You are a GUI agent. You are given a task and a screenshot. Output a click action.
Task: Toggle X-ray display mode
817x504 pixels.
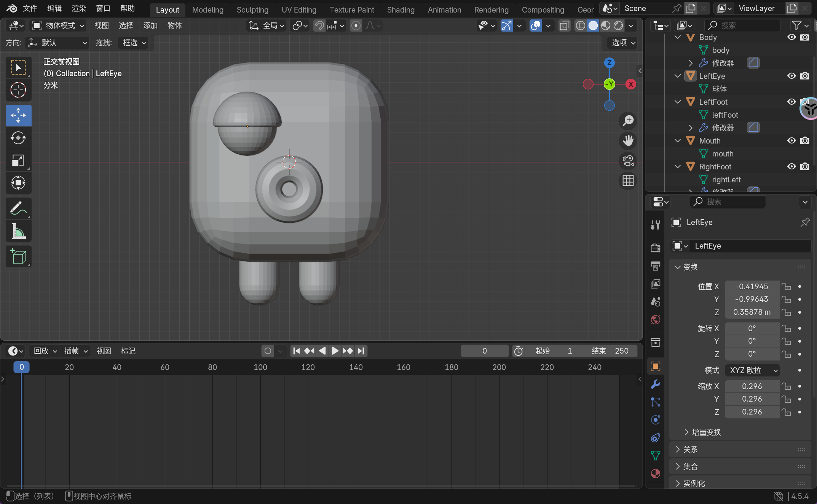(564, 26)
